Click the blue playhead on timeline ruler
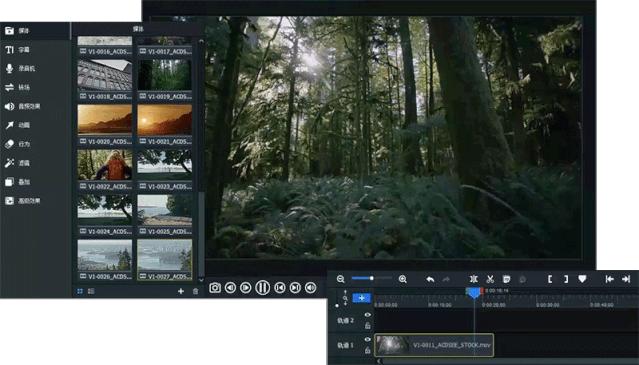Viewport: 639px width, 365px height. (474, 292)
